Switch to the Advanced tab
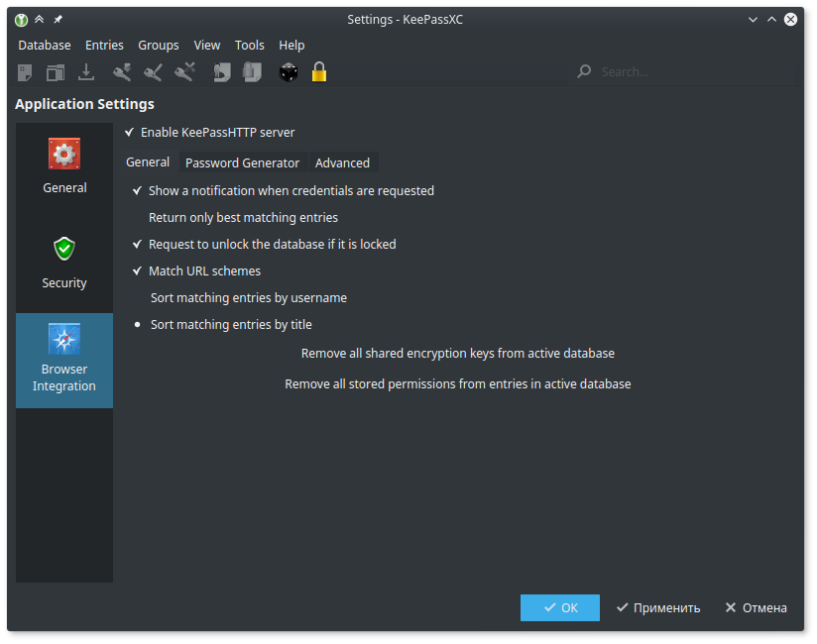 342,162
